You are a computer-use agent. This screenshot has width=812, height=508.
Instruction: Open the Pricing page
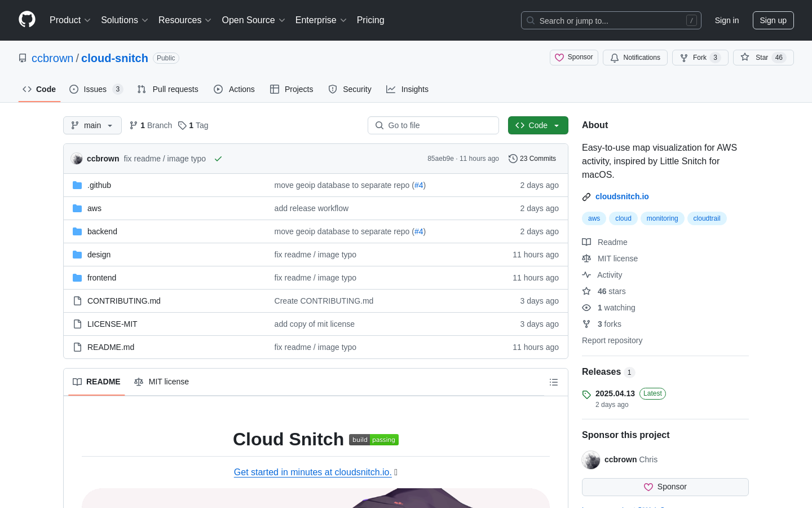coord(370,20)
